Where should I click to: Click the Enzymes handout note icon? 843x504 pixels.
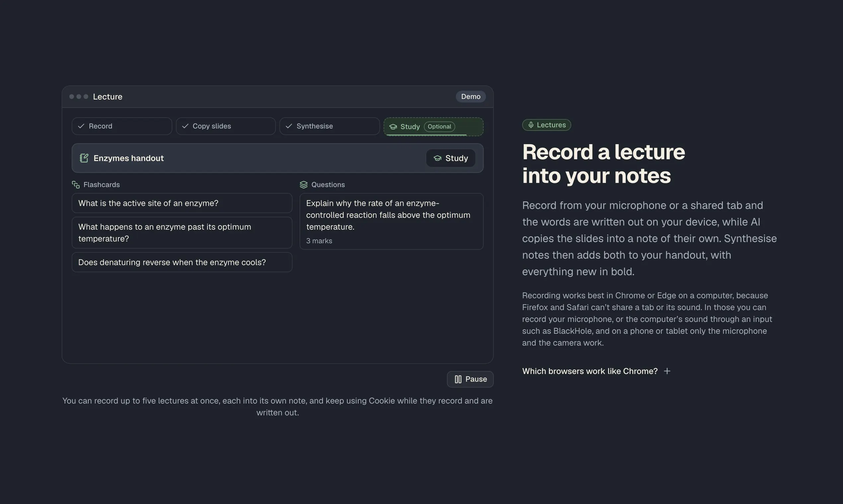pos(84,158)
